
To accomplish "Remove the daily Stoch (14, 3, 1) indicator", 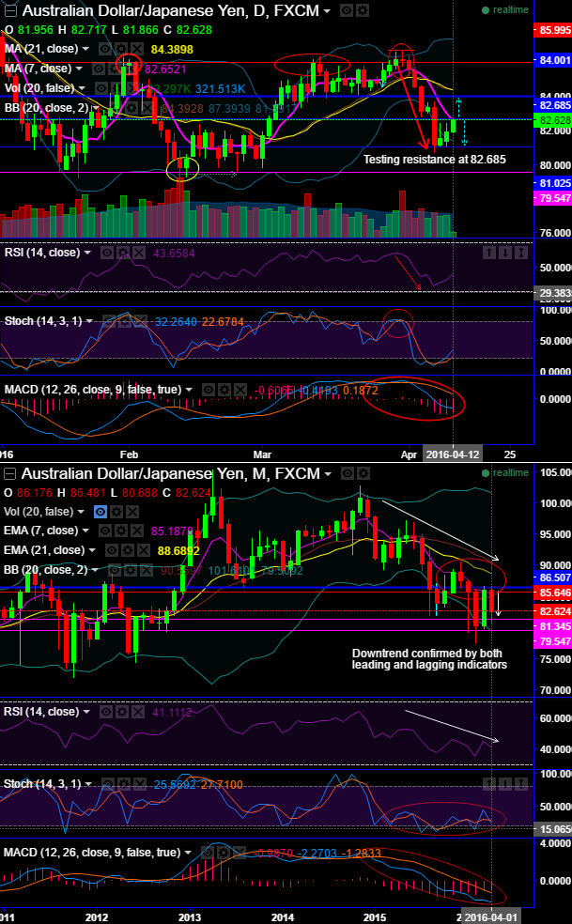I will [140, 322].
